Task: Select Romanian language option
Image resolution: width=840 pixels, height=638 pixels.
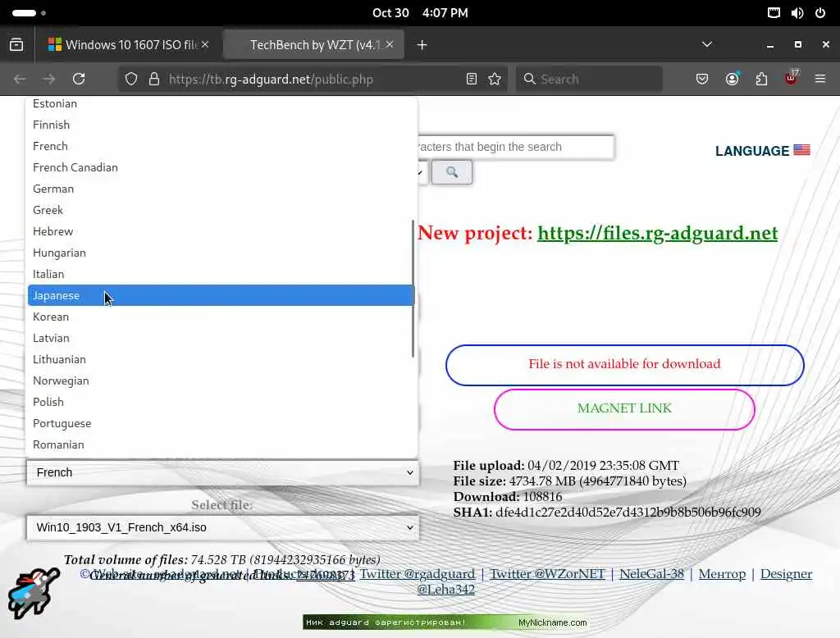Action: coord(221,444)
